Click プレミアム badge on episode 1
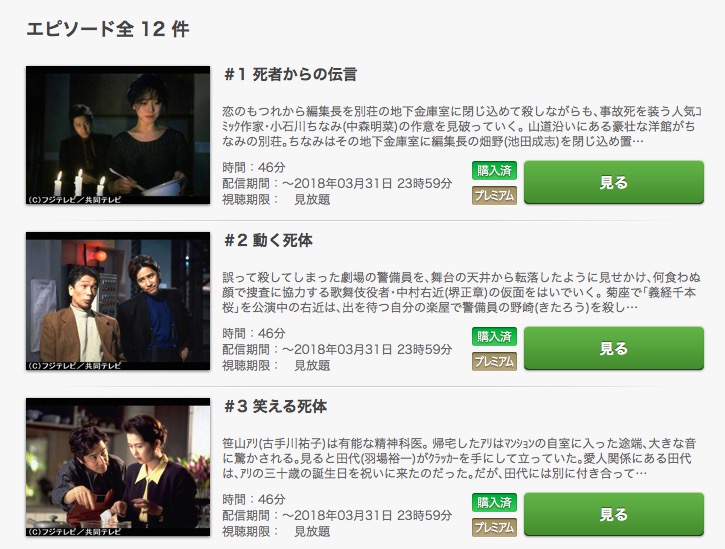This screenshot has height=549, width=725. pos(494,196)
